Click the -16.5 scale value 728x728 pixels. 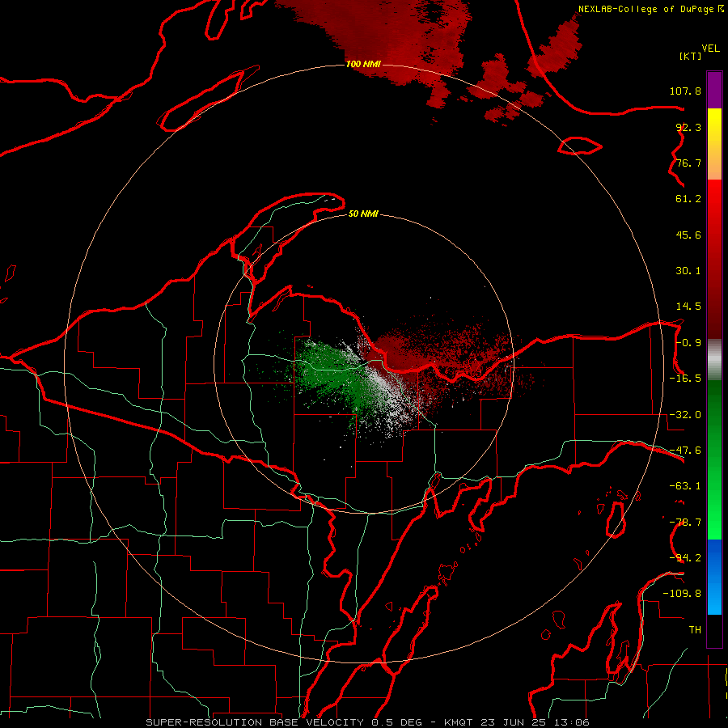click(x=685, y=379)
